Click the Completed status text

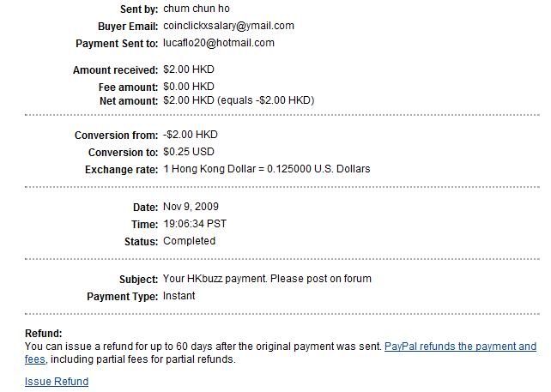189,241
